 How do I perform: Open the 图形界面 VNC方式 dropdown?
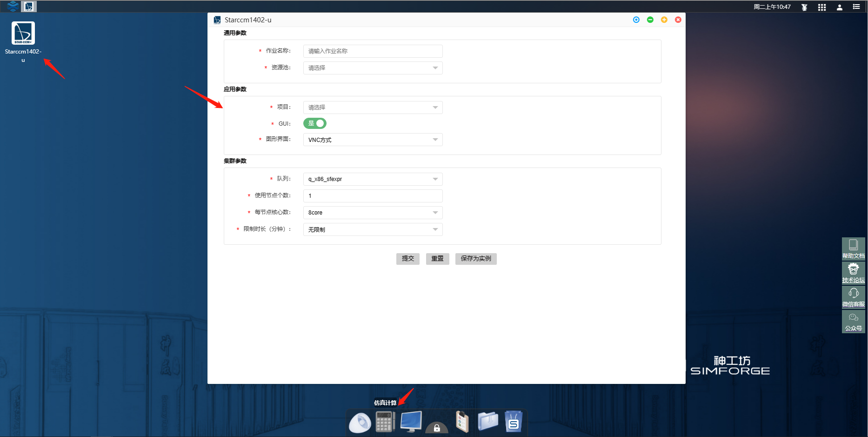(x=373, y=140)
